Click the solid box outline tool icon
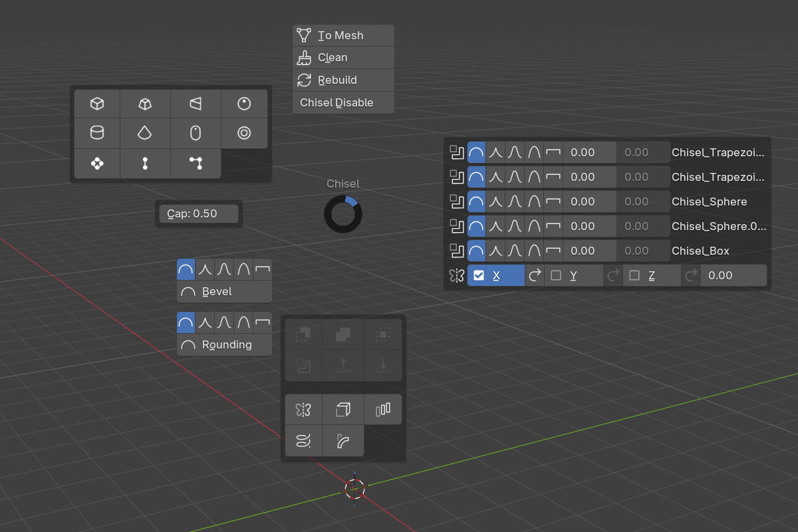 [x=343, y=410]
